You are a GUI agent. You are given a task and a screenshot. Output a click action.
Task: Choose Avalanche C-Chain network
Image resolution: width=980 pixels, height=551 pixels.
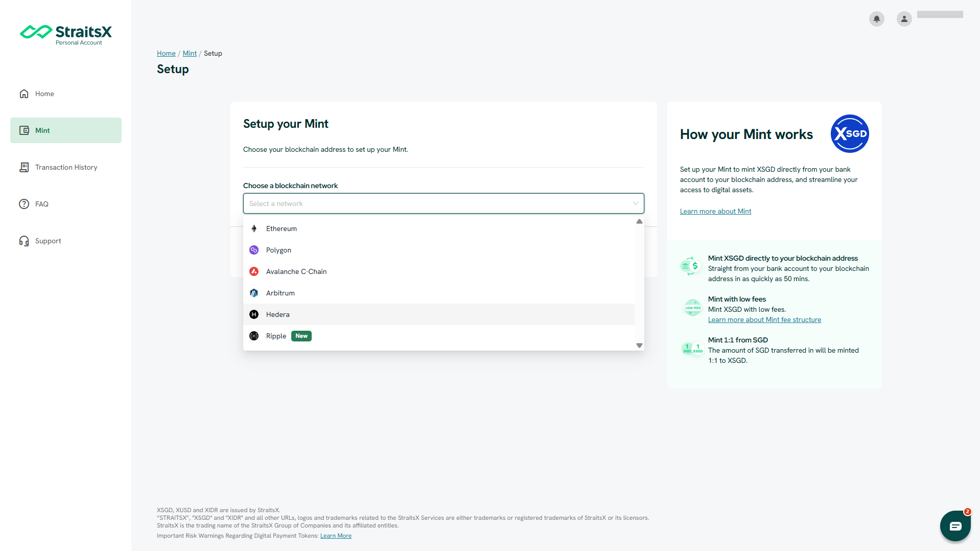[x=439, y=271]
